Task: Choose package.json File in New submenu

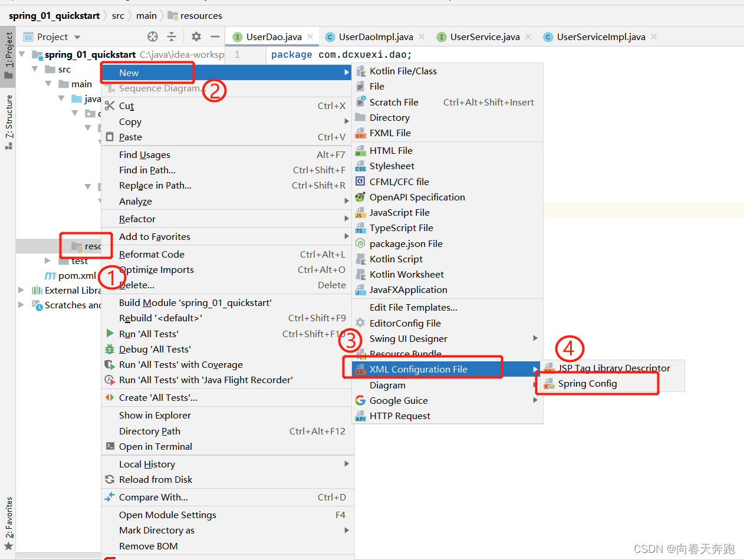Action: pyautogui.click(x=447, y=243)
